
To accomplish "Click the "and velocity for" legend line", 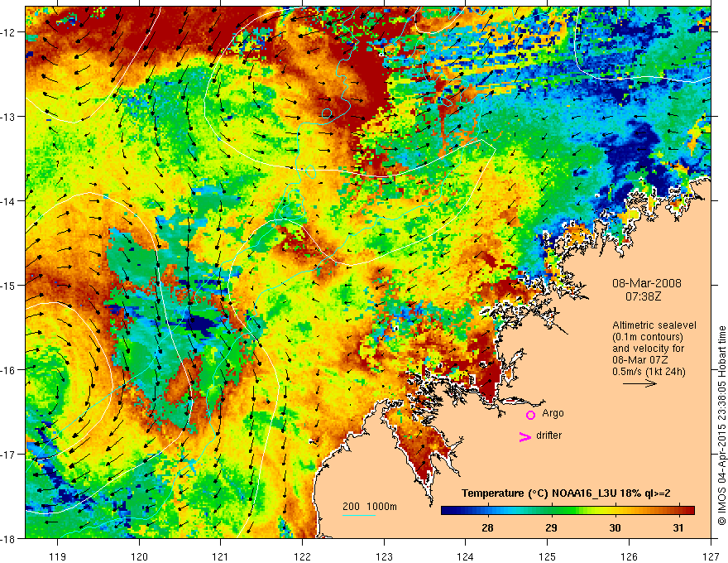I will [x=648, y=349].
